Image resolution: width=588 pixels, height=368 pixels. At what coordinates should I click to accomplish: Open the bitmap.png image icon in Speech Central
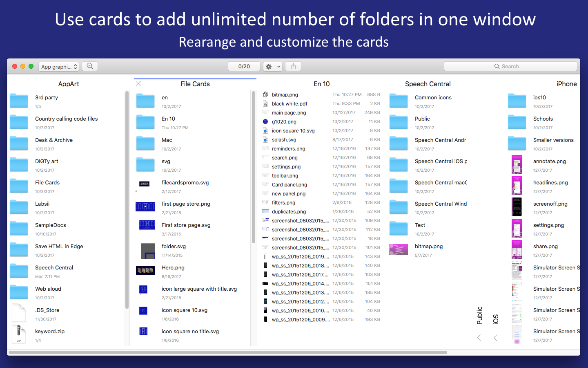(x=399, y=249)
